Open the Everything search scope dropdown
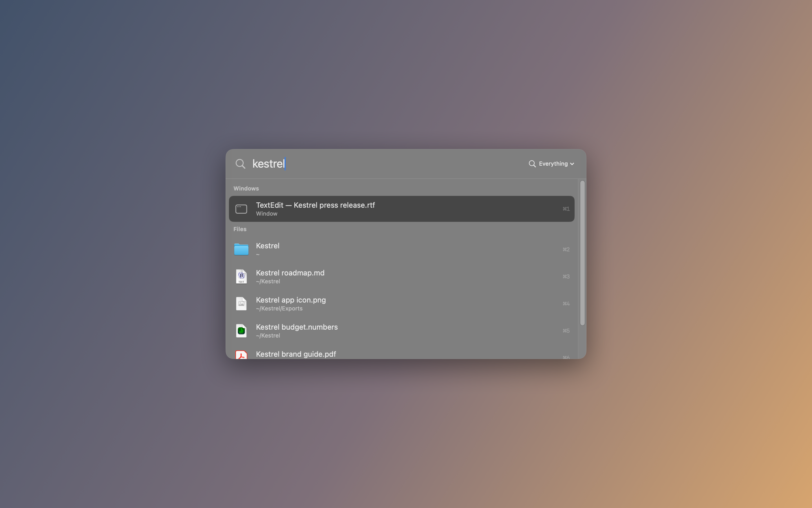 coord(551,164)
